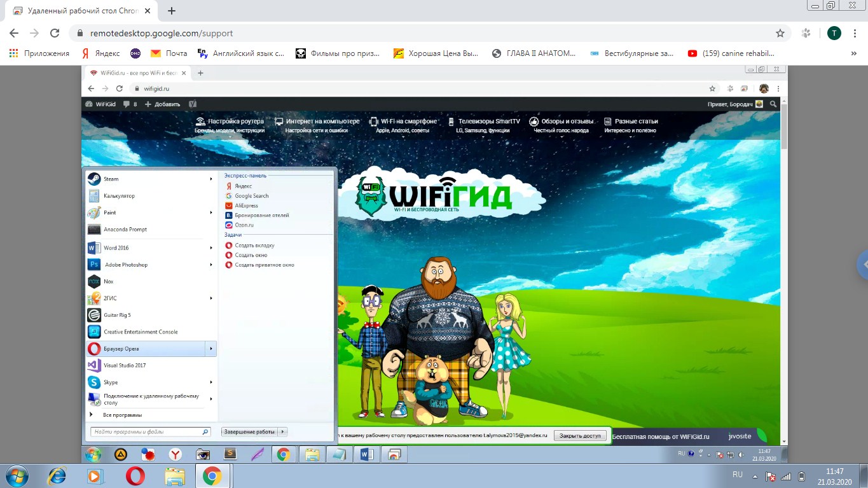Open the comments bubble showing 8
The height and width of the screenshot is (488, 868).
click(130, 104)
